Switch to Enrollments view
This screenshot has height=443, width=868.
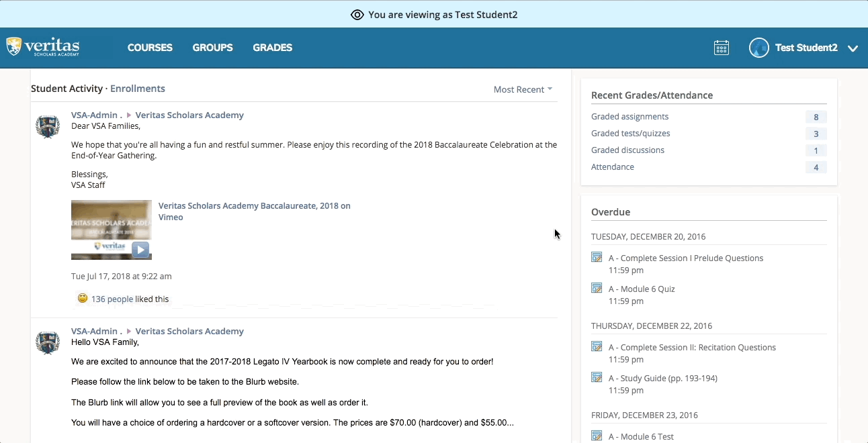coord(137,89)
